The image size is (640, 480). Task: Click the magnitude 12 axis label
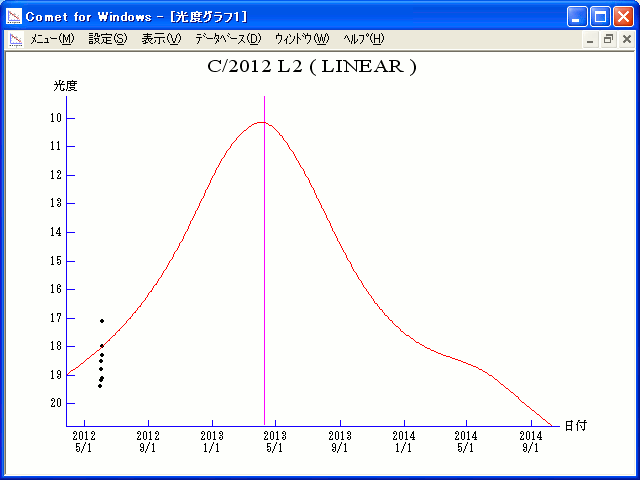(56, 175)
